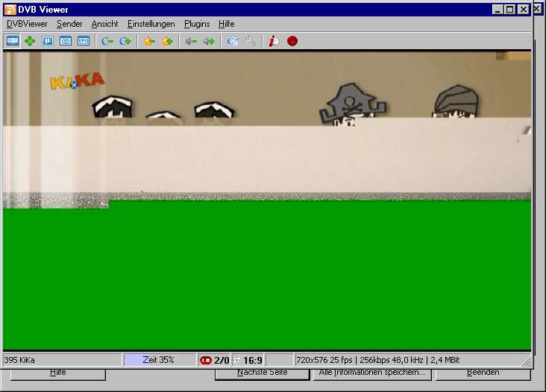546x392 pixels.
Task: Open the DVBViewer menu
Action: pyautogui.click(x=27, y=24)
